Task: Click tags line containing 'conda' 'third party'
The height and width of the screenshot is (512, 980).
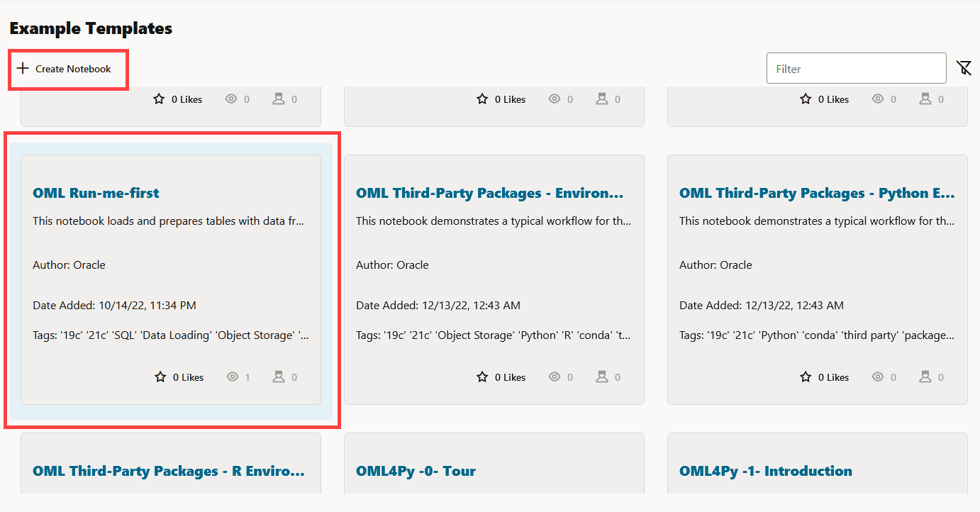Action: (817, 335)
